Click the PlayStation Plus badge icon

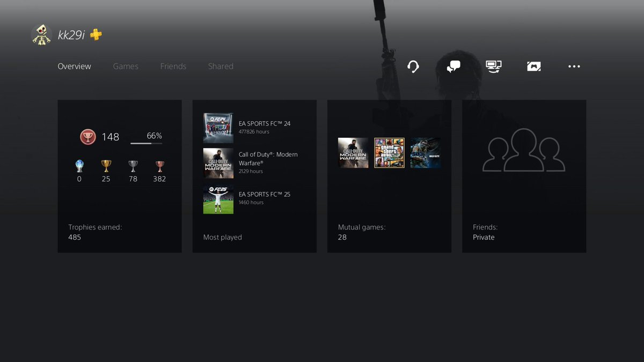pos(96,35)
